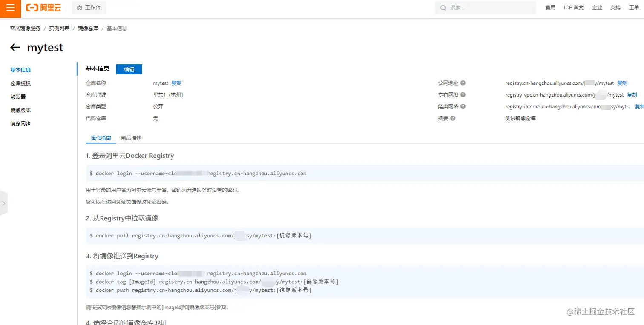Navigate to 实例列表 via breadcrumb

coord(59,28)
